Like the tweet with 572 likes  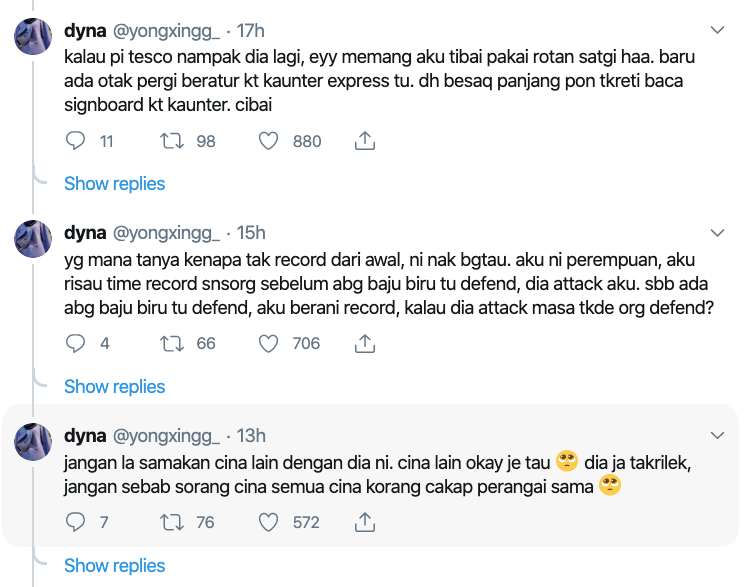pos(268,522)
